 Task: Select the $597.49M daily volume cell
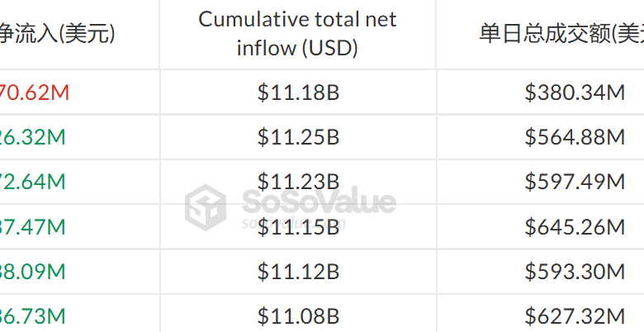coord(575,181)
